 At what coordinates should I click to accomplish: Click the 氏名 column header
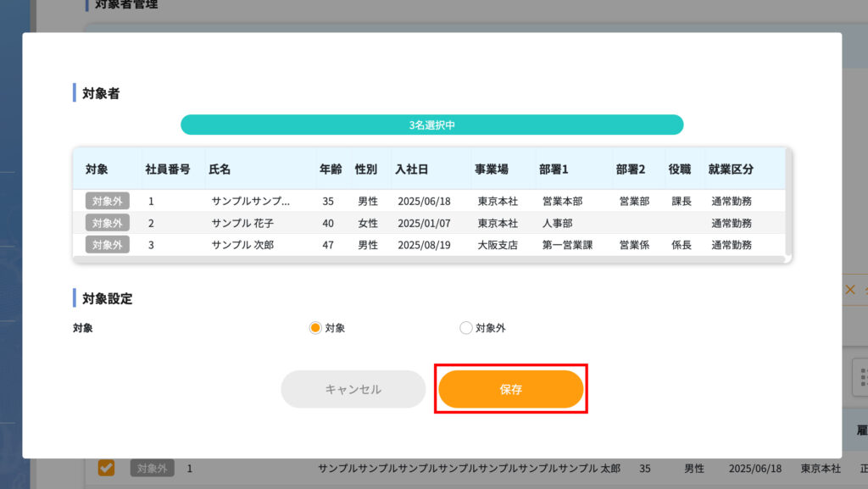tap(220, 169)
